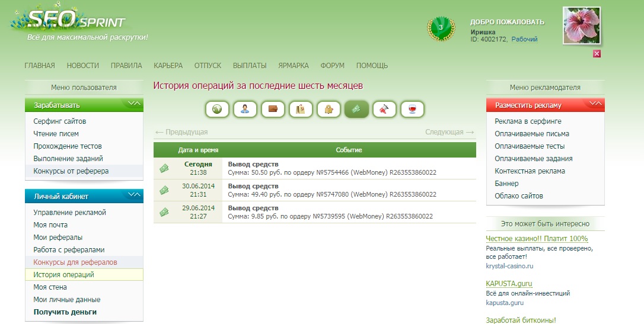This screenshot has width=644, height=324.
Task: Click the brown wallet filter icon
Action: pos(273,109)
